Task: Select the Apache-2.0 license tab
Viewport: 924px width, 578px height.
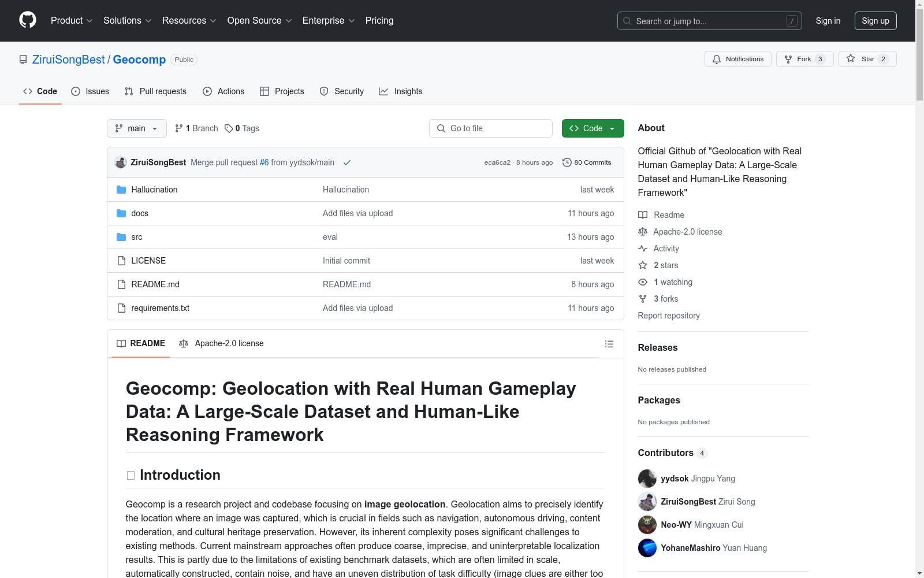Action: 222,343
